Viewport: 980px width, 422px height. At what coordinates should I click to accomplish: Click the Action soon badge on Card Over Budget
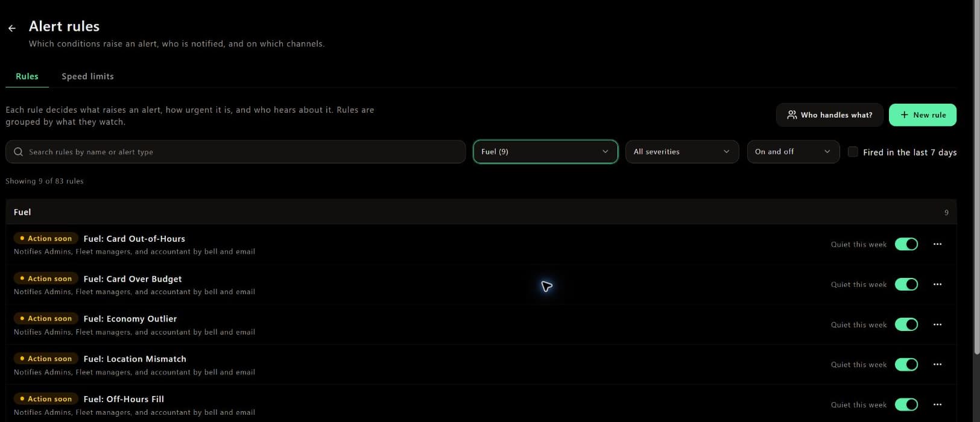[46, 279]
